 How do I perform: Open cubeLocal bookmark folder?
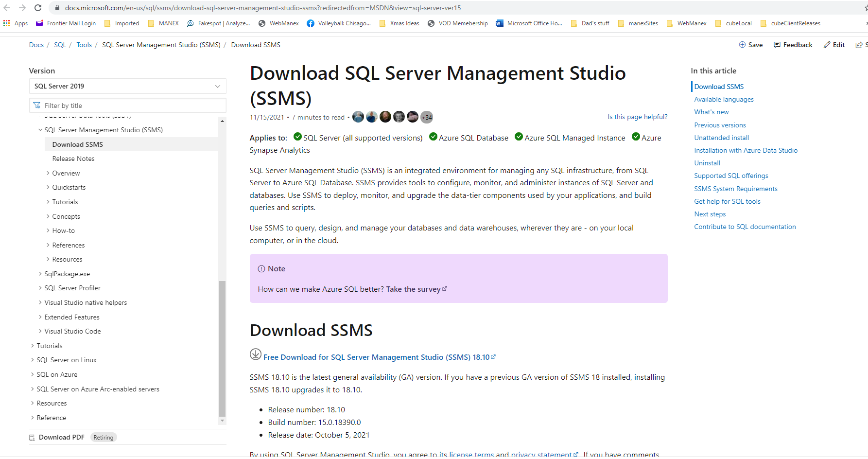tap(733, 23)
